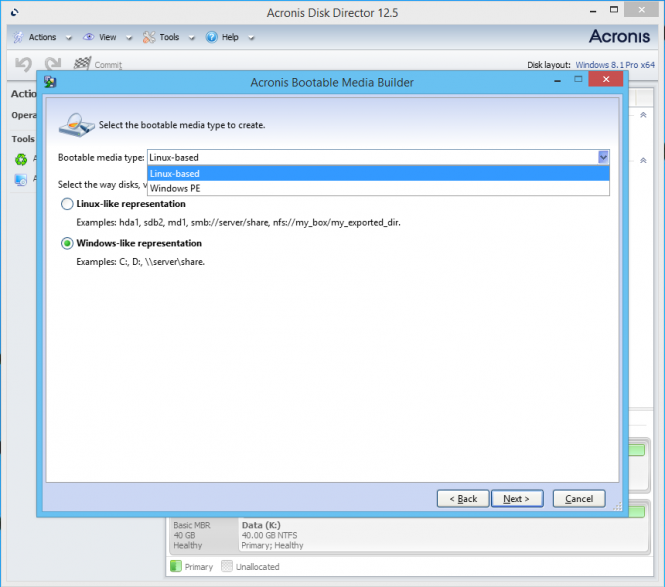
Task: Expand the Help menu arrow
Action: tap(251, 38)
